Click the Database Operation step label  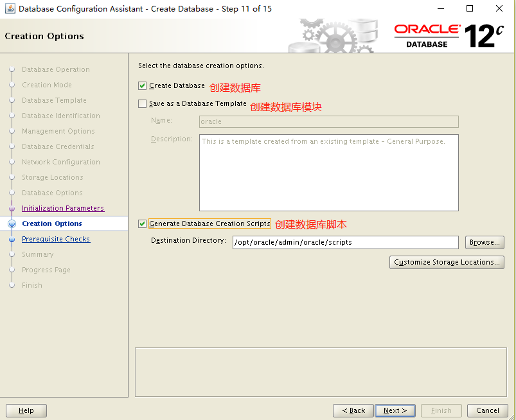[x=56, y=69]
